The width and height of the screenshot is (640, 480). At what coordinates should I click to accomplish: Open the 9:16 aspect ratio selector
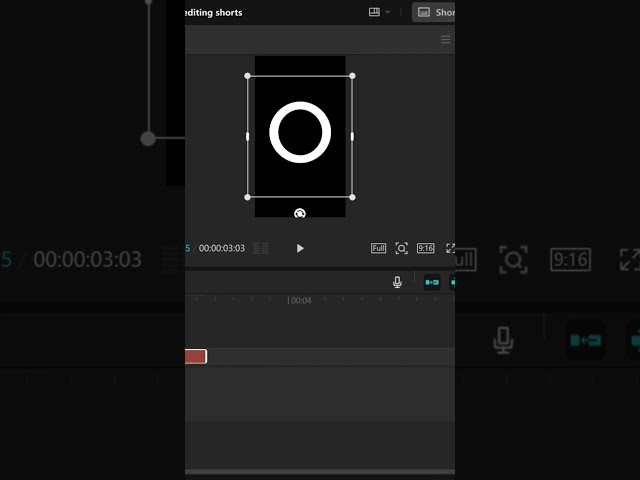(x=425, y=248)
